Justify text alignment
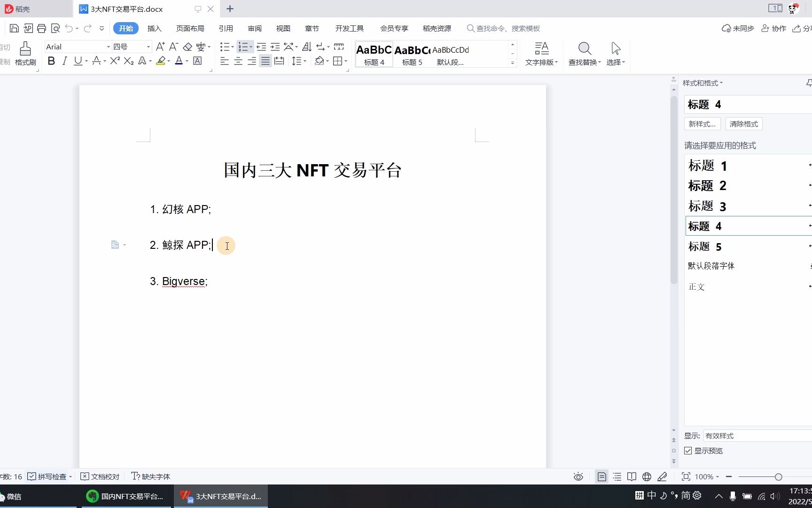 (x=265, y=61)
